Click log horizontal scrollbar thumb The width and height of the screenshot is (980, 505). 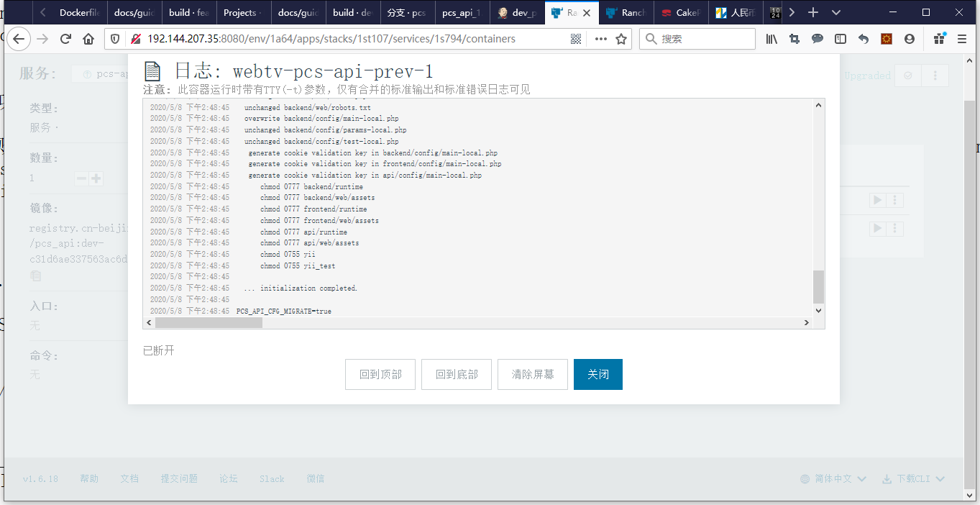[x=209, y=323]
